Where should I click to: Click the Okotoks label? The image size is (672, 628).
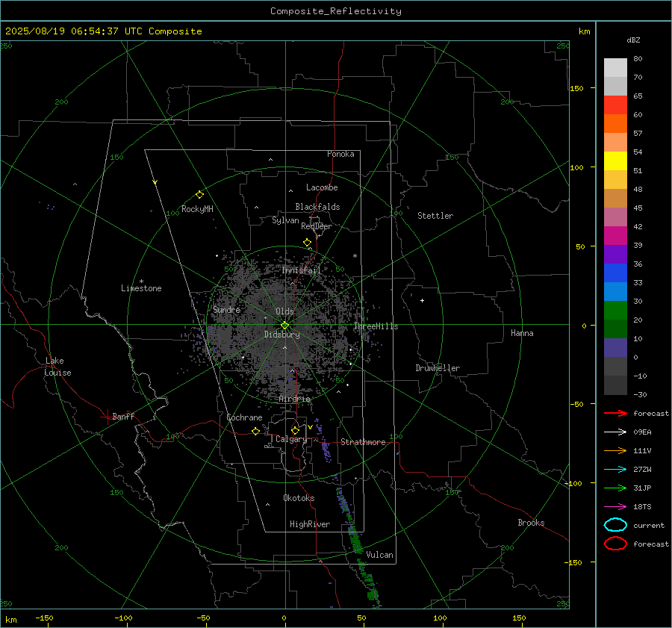coord(299,498)
